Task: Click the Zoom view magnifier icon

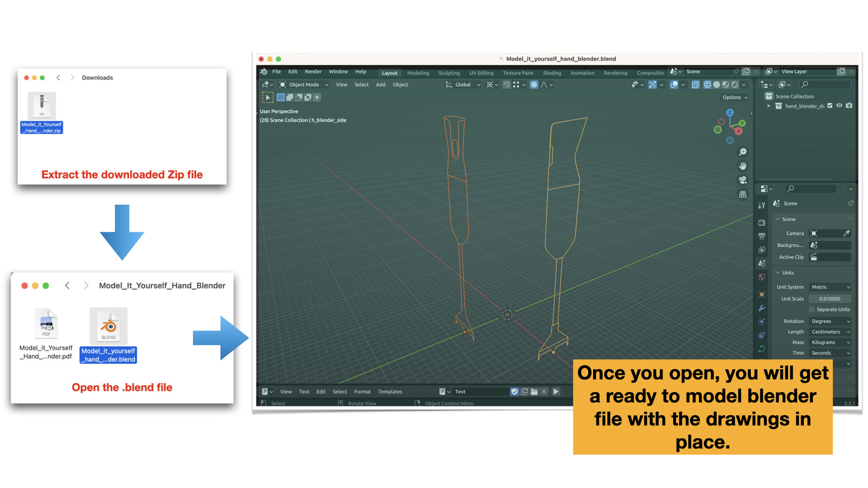Action: (x=743, y=152)
